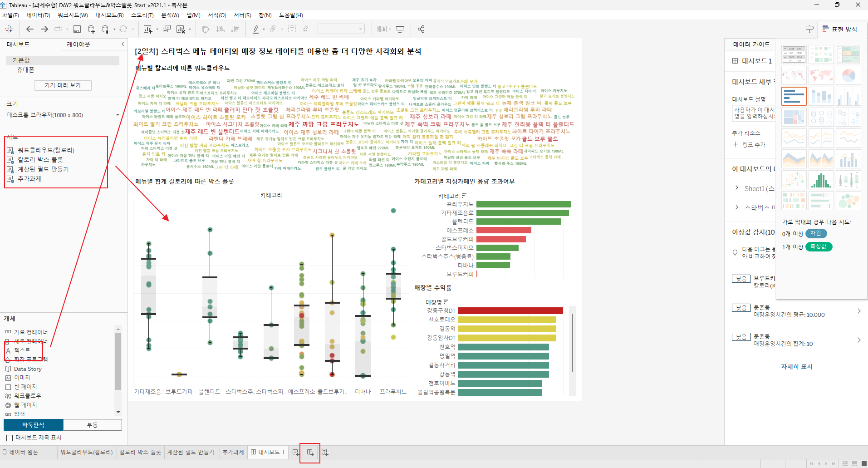Expand the 스타벅스 data source row
868x468 pixels.
pyautogui.click(x=736, y=207)
